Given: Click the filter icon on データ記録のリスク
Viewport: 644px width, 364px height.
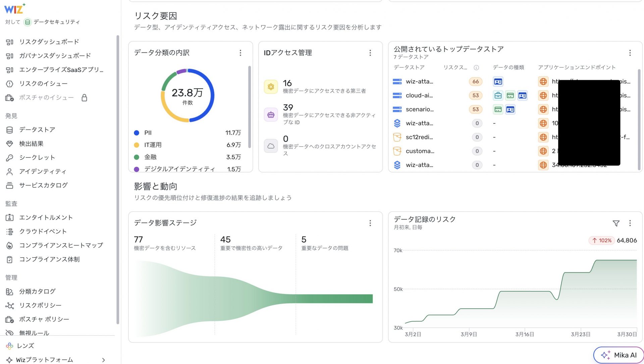Looking at the screenshot, I should (616, 223).
